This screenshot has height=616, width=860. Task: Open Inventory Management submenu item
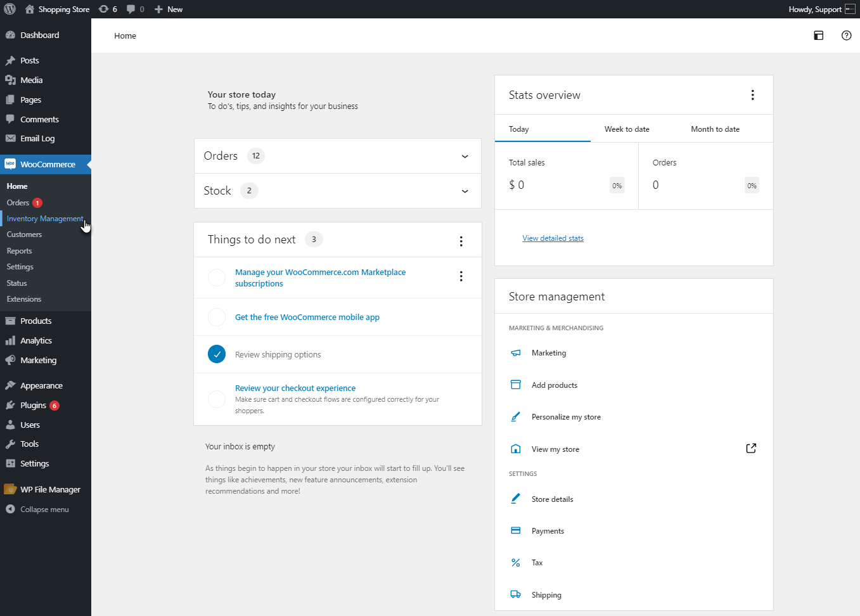(45, 219)
